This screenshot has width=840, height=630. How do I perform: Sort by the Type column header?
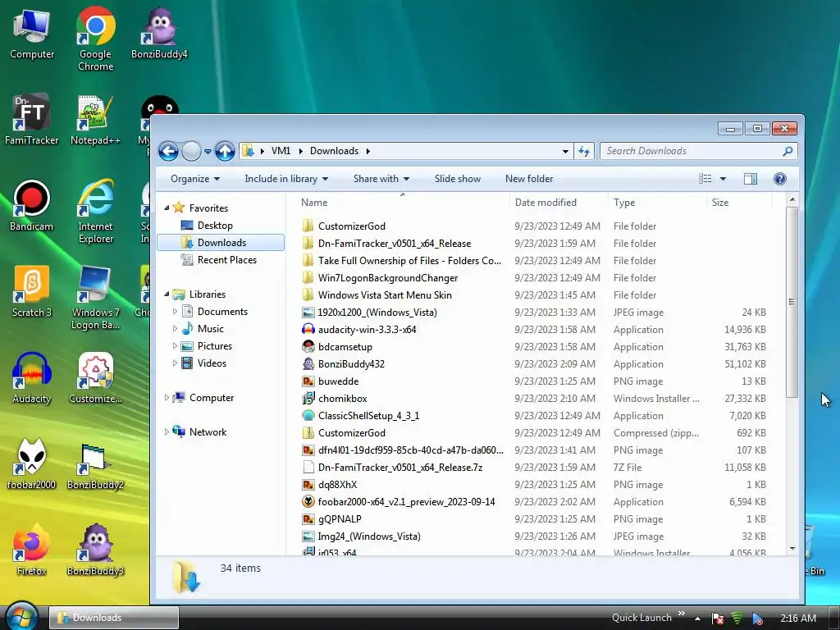(657, 203)
